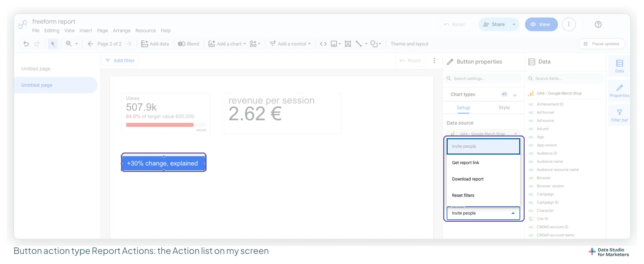The width and height of the screenshot is (644, 264).
Task: Switch to the Style tab
Action: click(x=504, y=108)
